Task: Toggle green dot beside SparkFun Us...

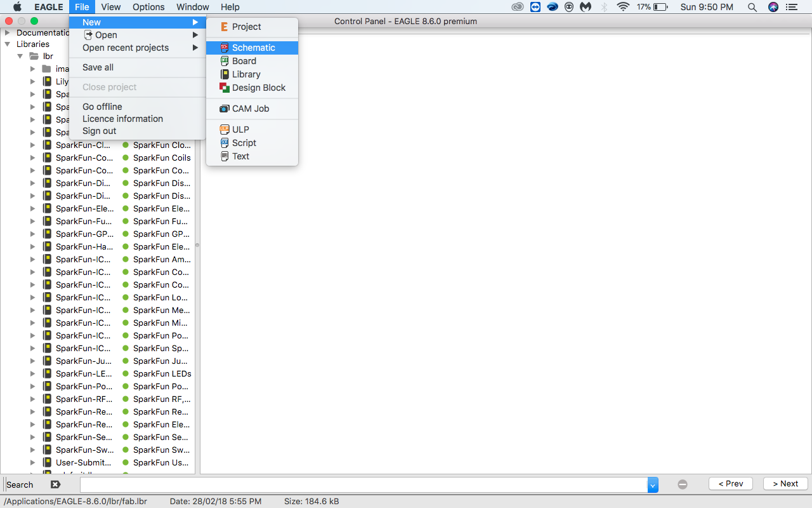Action: 126,462
